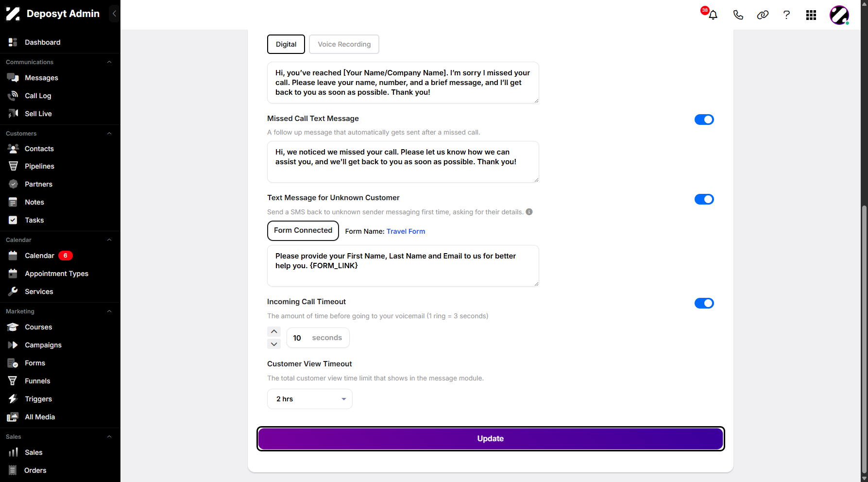The image size is (868, 482).
Task: Open the apps grid icon
Action: (811, 15)
